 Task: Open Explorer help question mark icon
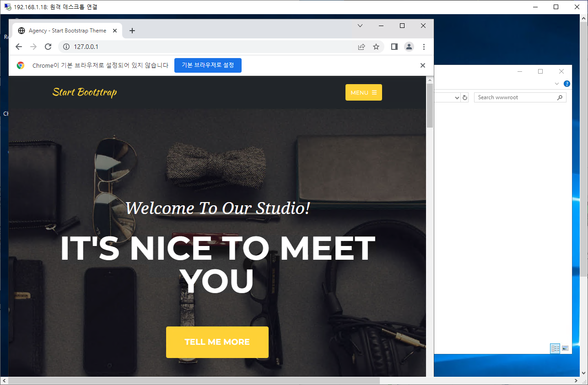567,84
